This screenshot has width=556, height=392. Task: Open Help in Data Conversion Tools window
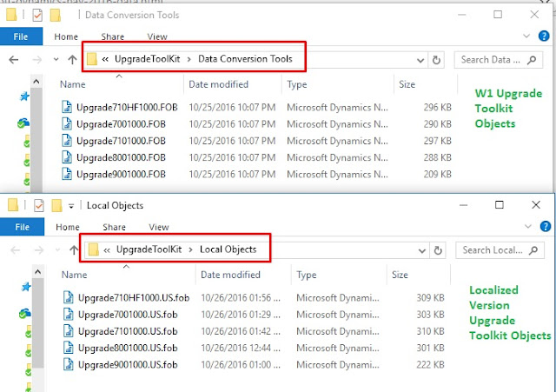(544, 36)
